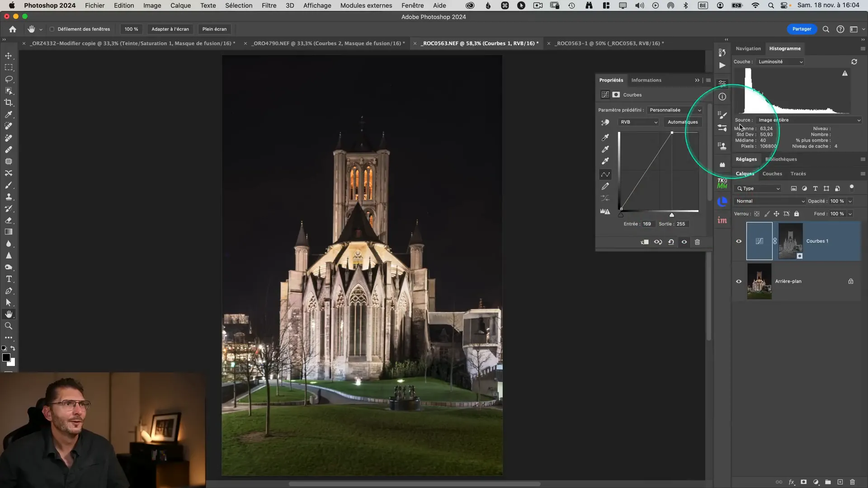Screen dimensions: 868x488
Task: Hide the Courbes 1 layer
Action: tap(739, 241)
